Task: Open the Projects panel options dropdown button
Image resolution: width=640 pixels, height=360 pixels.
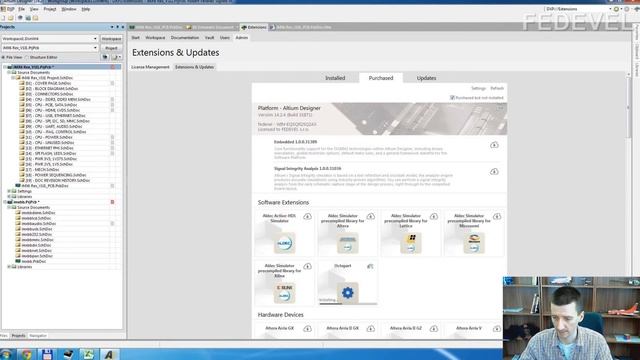Action: [x=117, y=57]
